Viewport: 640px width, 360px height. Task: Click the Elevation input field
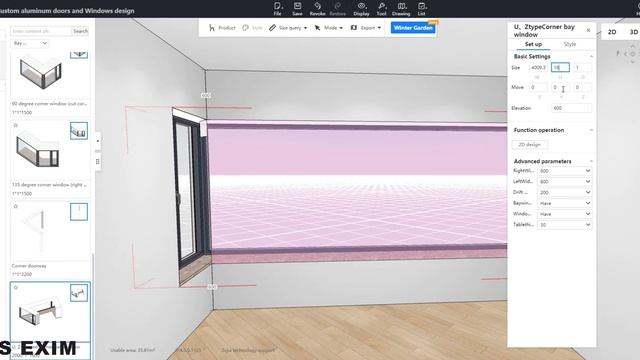click(x=571, y=108)
